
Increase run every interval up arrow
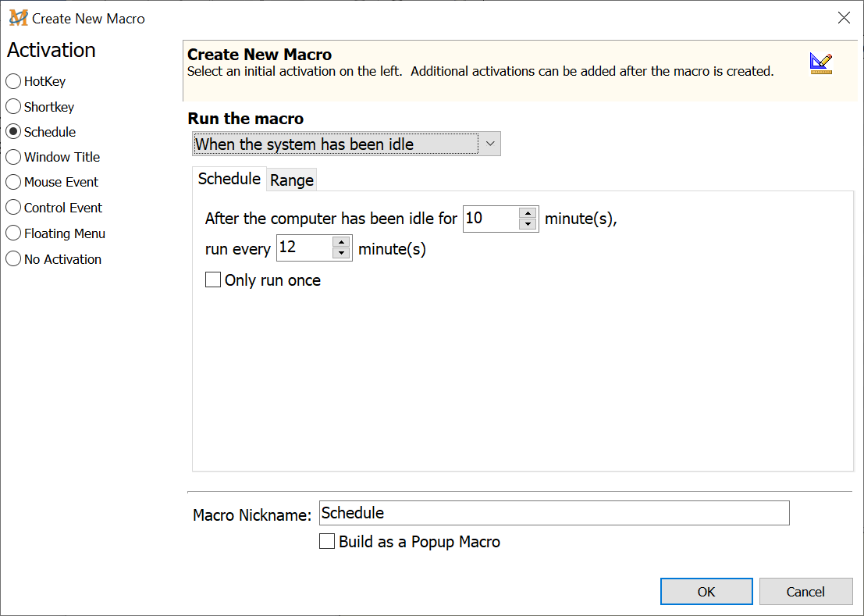coord(341,242)
